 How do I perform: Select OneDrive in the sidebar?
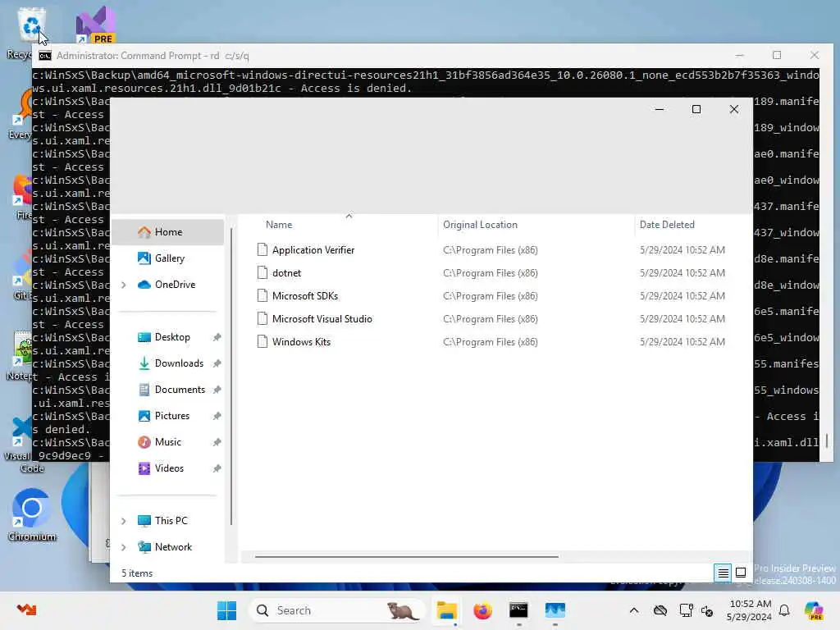click(x=175, y=285)
